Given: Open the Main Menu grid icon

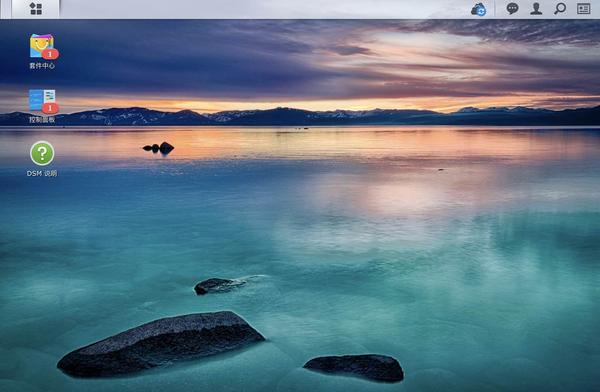Looking at the screenshot, I should (x=36, y=9).
